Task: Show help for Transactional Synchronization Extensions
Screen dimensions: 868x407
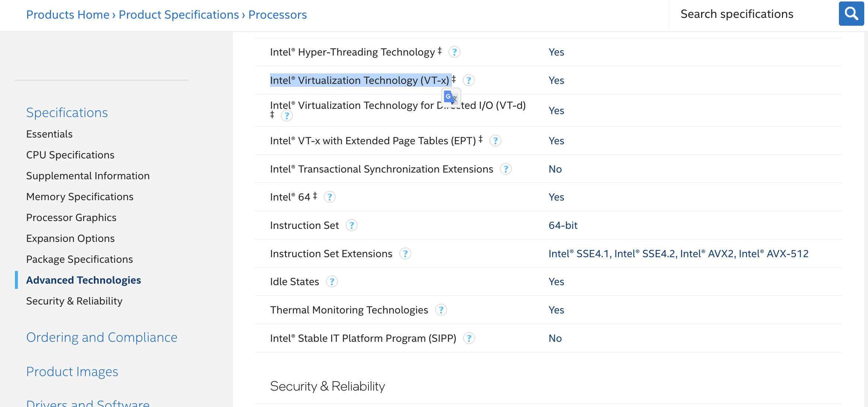Action: [506, 169]
